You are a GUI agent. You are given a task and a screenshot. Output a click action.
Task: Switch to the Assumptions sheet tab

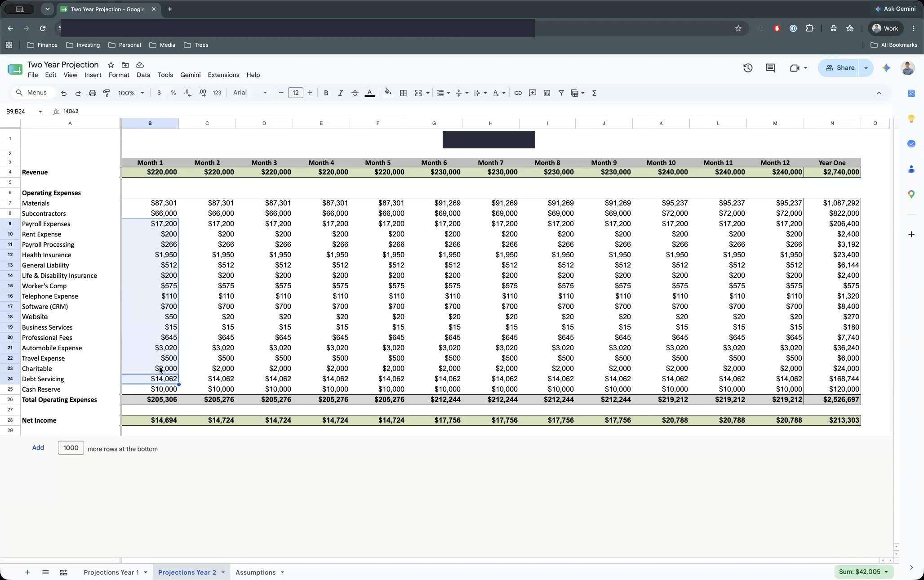coord(256,572)
